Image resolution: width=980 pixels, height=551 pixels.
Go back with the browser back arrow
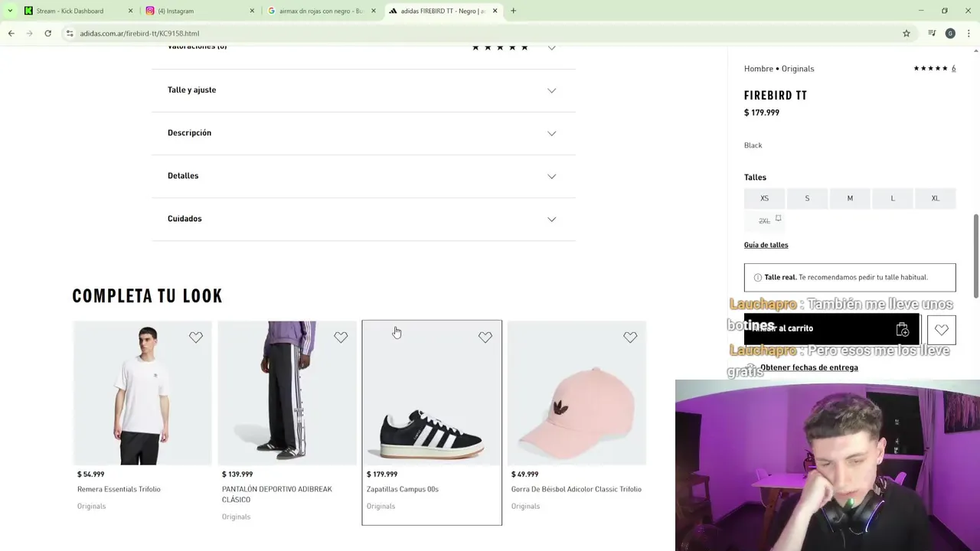pos(11,33)
